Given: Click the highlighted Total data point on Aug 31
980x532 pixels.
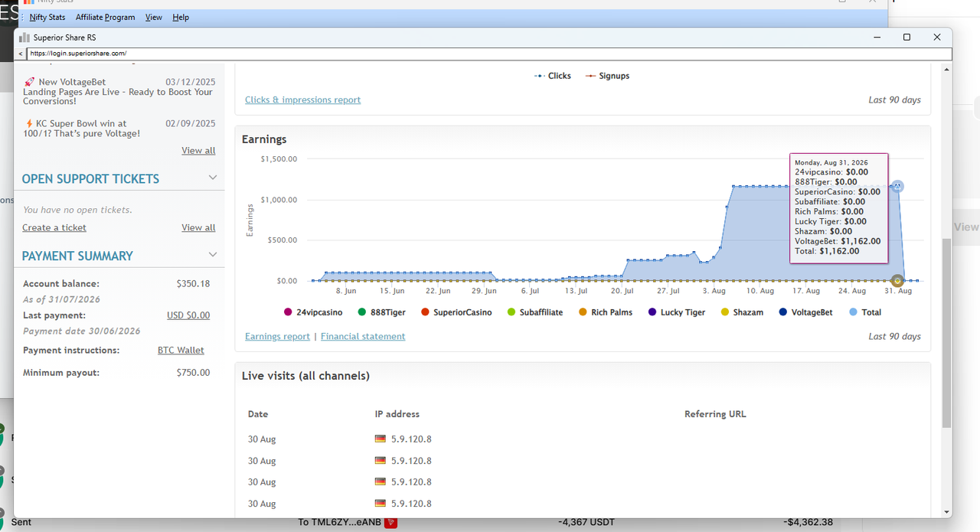Looking at the screenshot, I should (x=897, y=186).
